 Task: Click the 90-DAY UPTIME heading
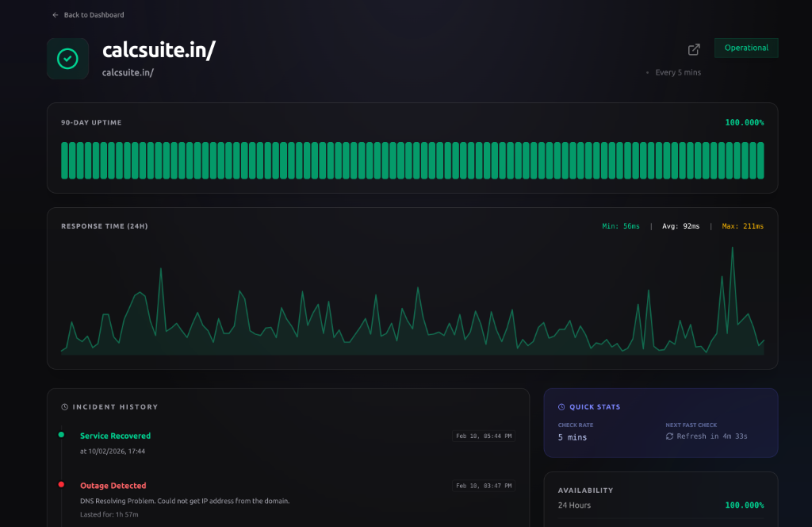point(91,123)
